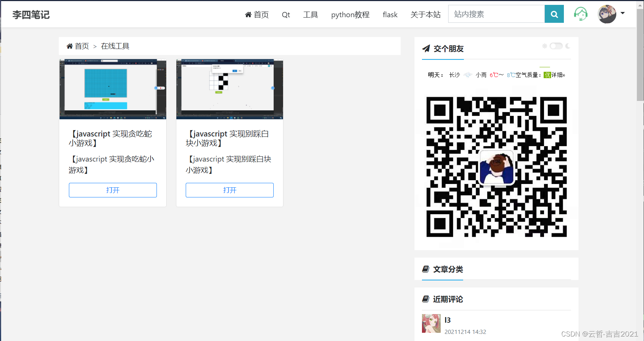Open the flask menu item

[x=390, y=15]
